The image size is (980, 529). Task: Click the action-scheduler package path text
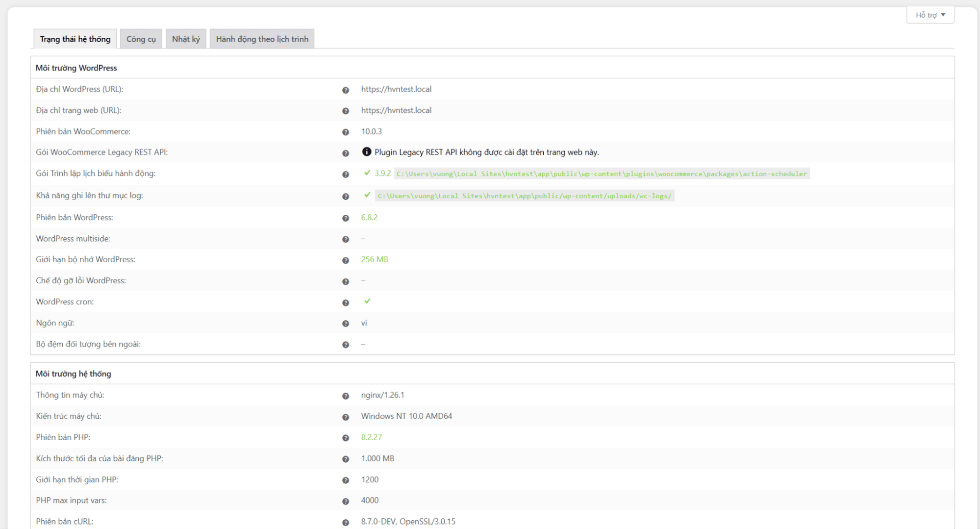[x=602, y=174]
